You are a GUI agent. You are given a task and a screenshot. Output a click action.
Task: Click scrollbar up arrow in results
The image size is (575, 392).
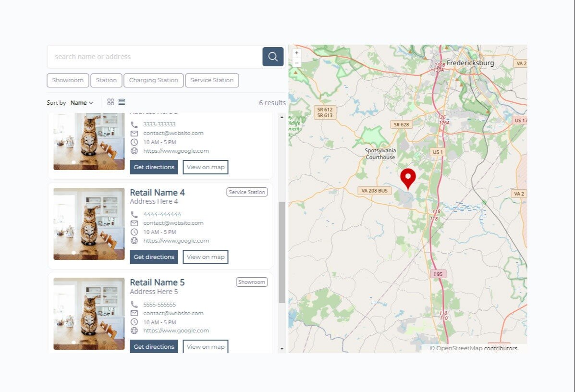tap(281, 117)
